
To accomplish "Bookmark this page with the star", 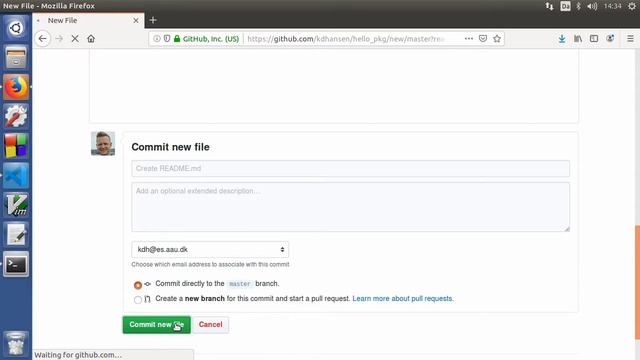I will [x=497, y=39].
